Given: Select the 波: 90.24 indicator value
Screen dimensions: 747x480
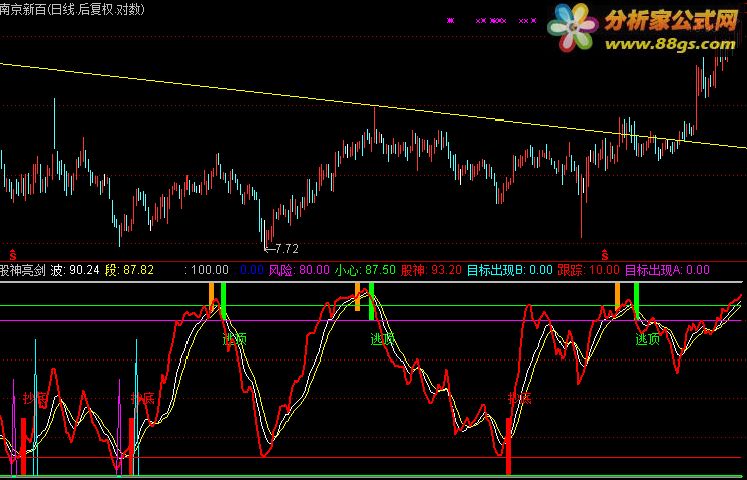Looking at the screenshot, I should [75, 270].
